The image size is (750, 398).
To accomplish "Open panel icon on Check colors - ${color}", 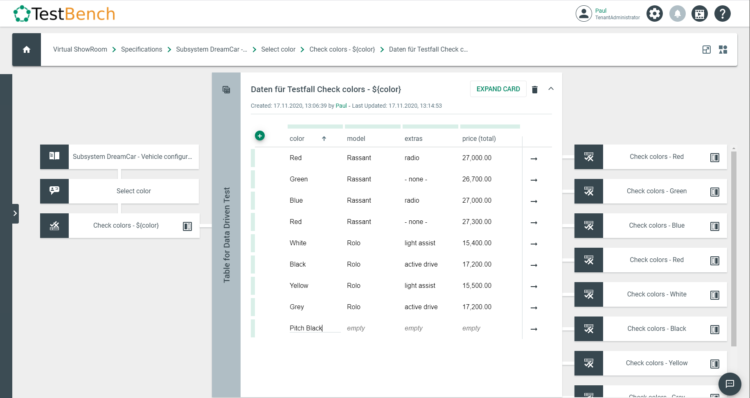I will click(187, 226).
